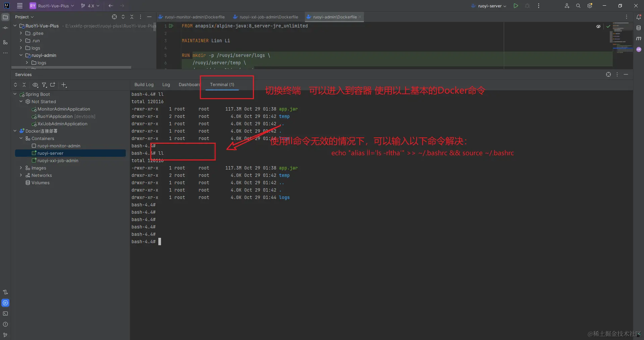Expand all items in Project panel
Image resolution: width=644 pixels, height=340 pixels.
point(123,17)
